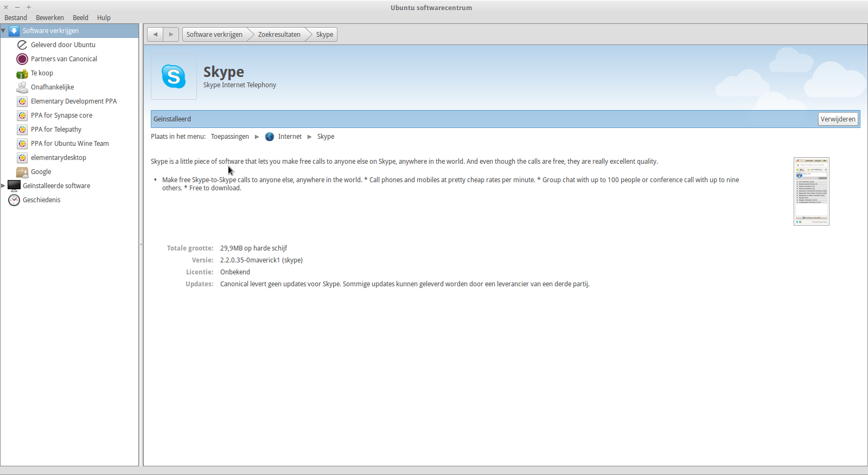Click the PPA for Ubuntu Wine Team icon
Image resolution: width=868 pixels, height=475 pixels.
click(x=22, y=144)
